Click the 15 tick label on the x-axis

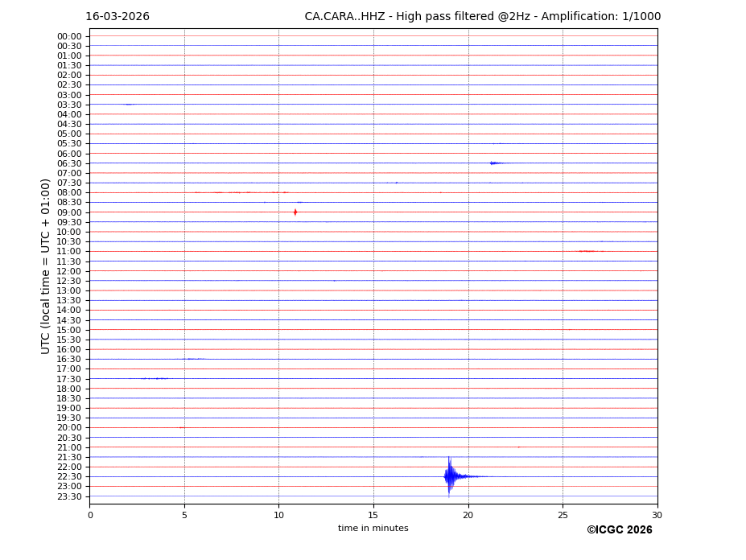[373, 515]
